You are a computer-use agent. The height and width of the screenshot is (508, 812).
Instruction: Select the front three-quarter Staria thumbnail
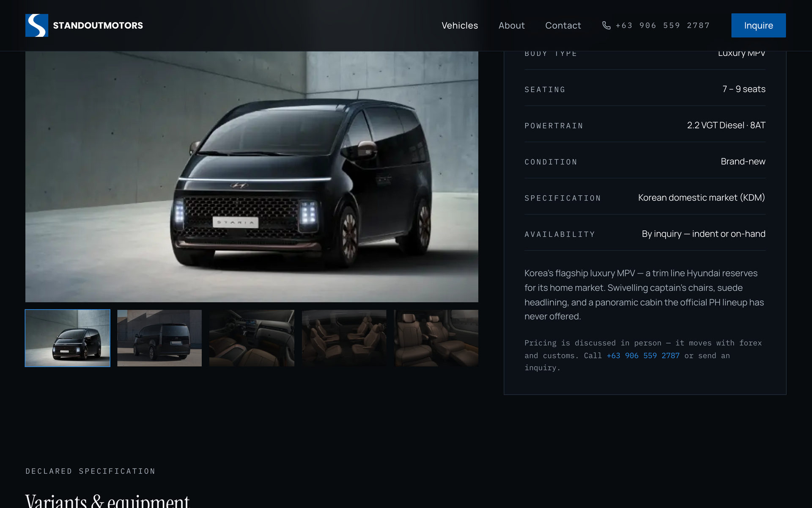click(x=68, y=338)
